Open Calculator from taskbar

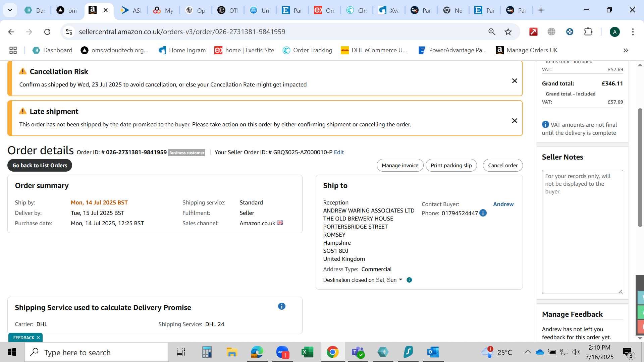click(207, 352)
